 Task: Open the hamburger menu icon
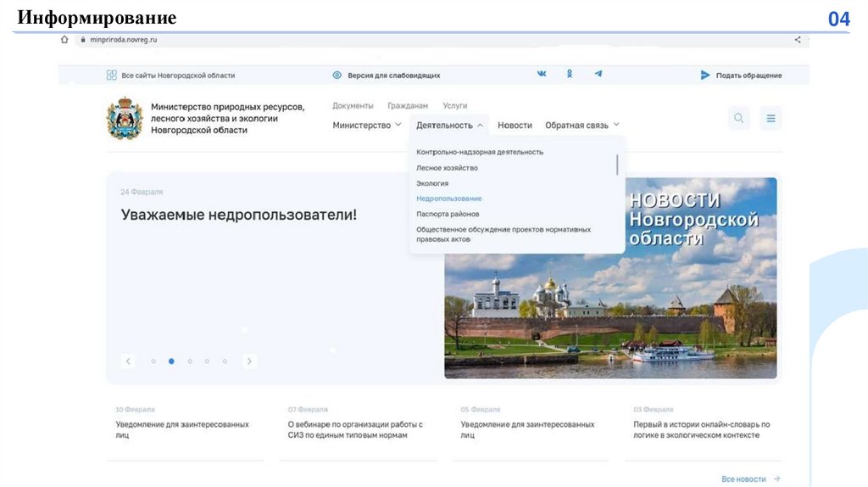pyautogui.click(x=771, y=118)
